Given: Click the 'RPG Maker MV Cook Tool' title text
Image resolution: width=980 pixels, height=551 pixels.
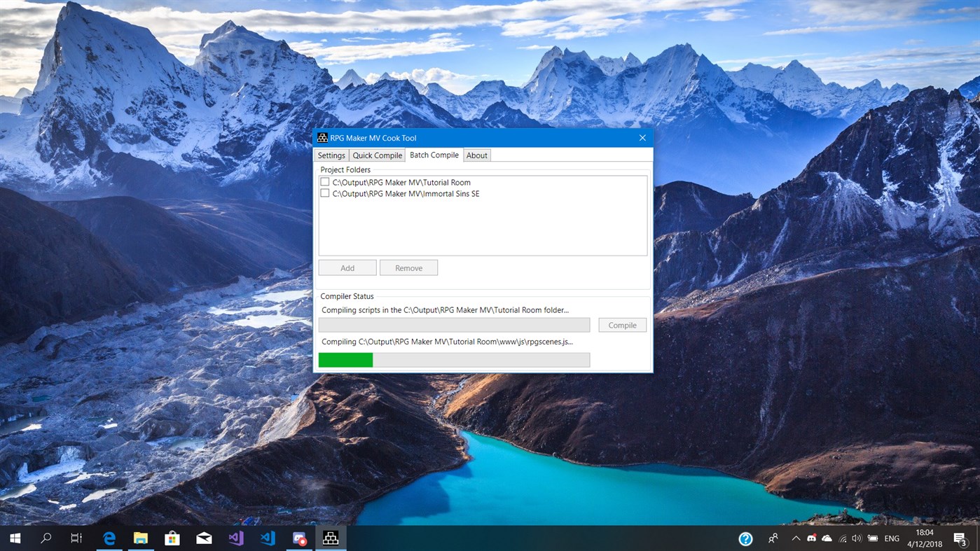Looking at the screenshot, I should pos(373,138).
